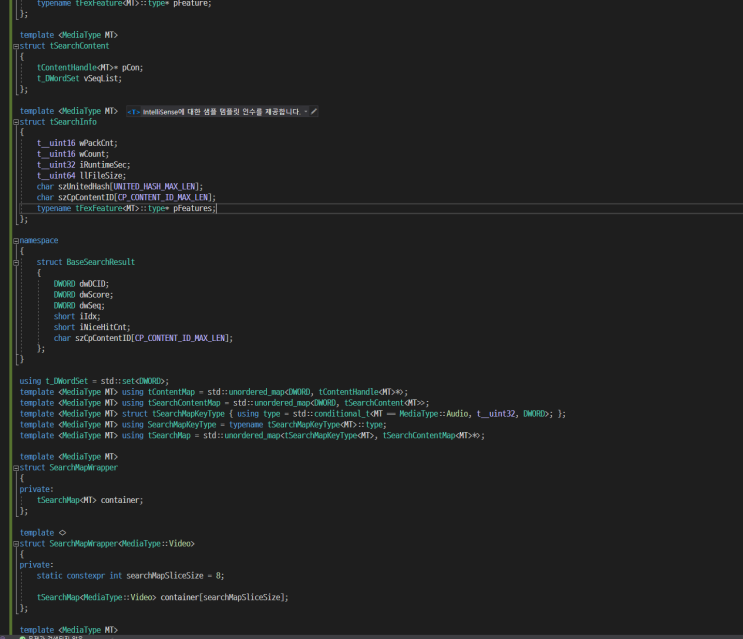The height and width of the screenshot is (639, 743).
Task: Click the dwSeq member
Action: (91, 306)
